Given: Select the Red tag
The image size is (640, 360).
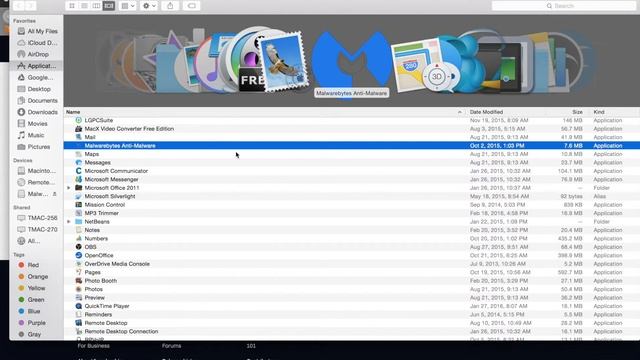Looking at the screenshot, I should point(29,265).
